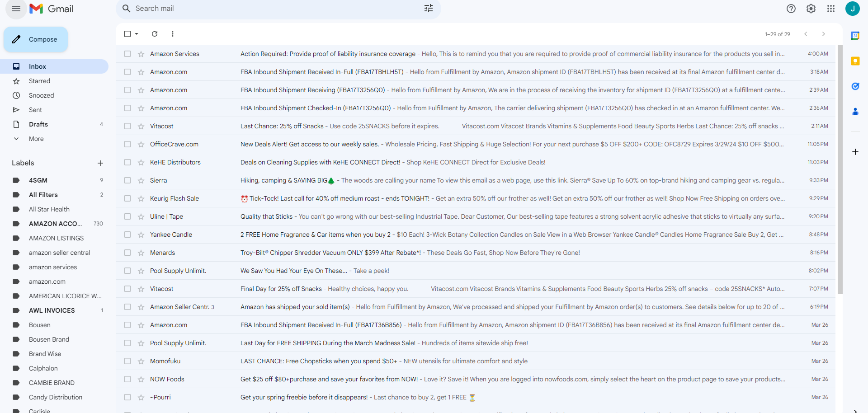Check the KeHE Distributors email
The width and height of the screenshot is (868, 413).
[x=127, y=162]
